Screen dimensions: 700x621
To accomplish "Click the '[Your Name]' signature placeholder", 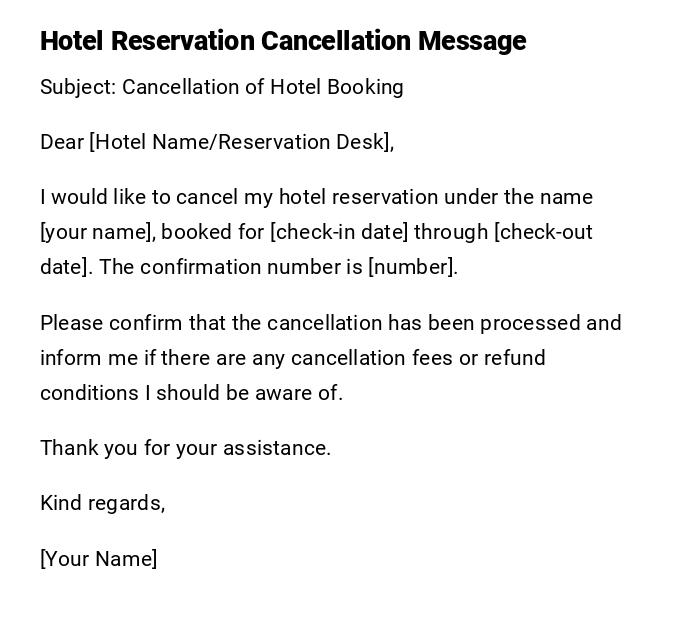I will [x=98, y=559].
